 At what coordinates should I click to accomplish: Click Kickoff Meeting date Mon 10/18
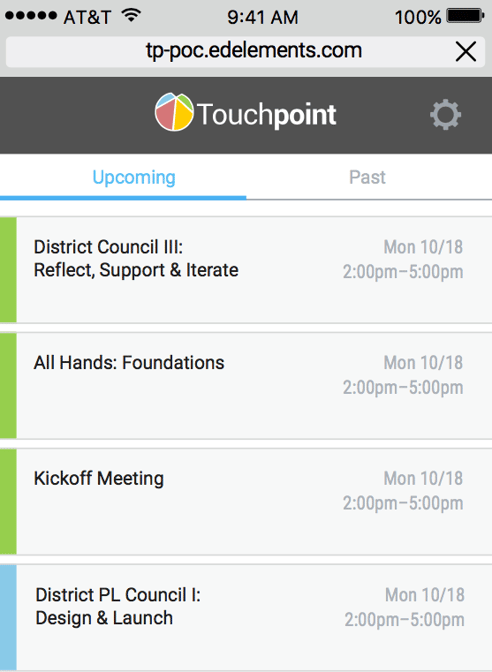click(x=423, y=478)
